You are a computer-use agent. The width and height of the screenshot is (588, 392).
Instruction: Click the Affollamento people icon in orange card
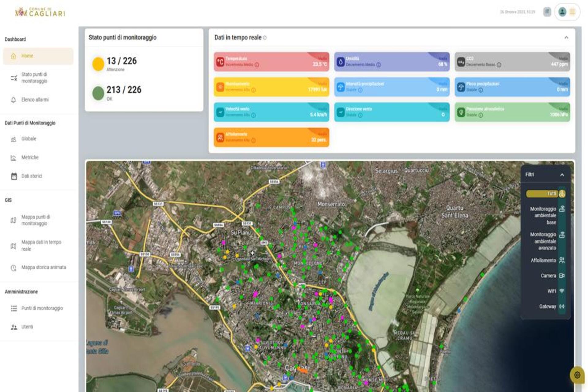tap(220, 138)
